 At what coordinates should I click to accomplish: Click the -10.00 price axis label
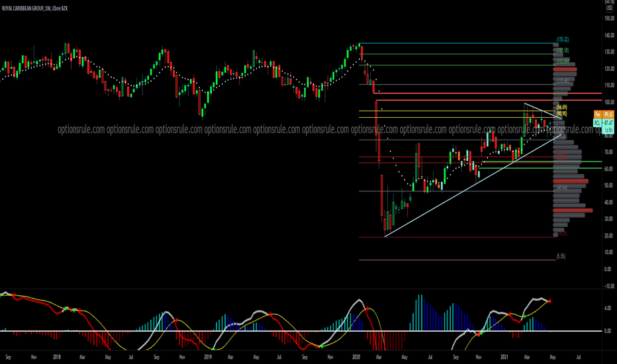coord(609,286)
